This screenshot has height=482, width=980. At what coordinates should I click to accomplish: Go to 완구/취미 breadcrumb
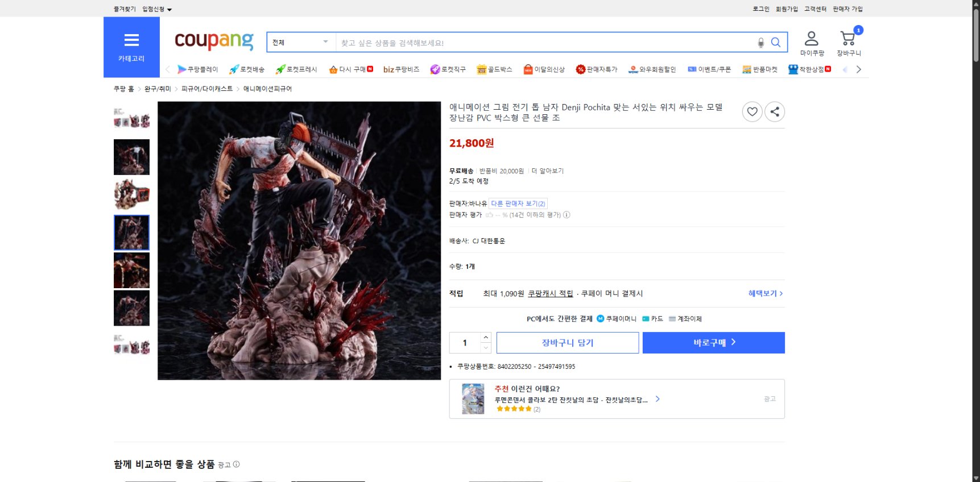click(158, 89)
